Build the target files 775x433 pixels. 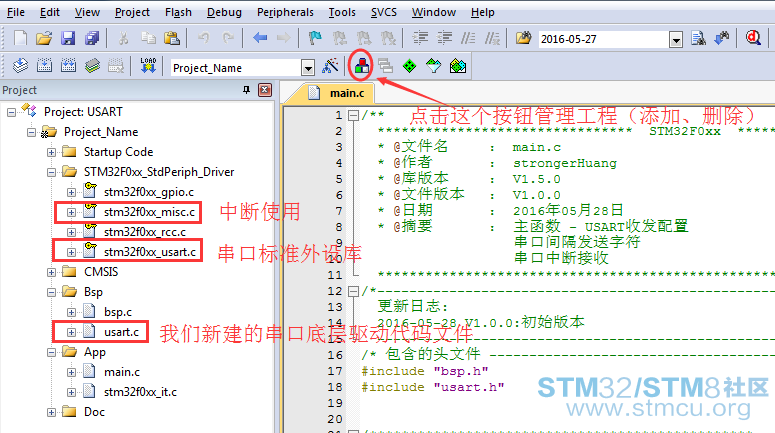(44, 66)
